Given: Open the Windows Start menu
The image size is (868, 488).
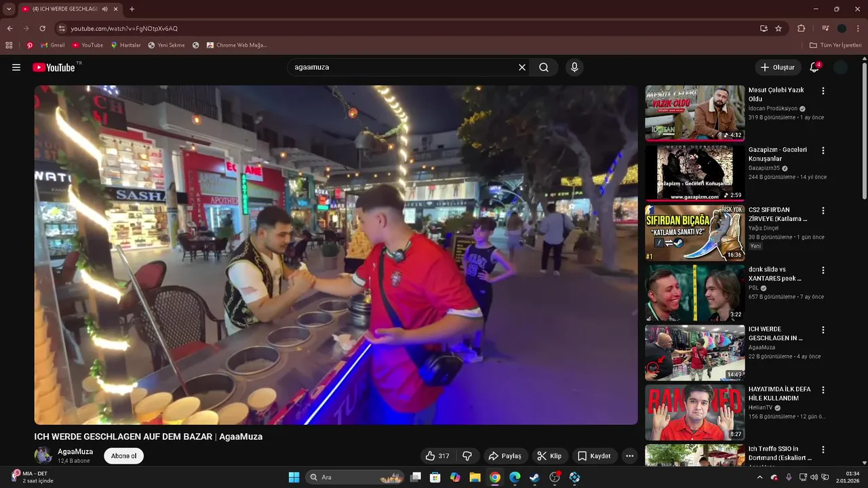Looking at the screenshot, I should tap(294, 477).
